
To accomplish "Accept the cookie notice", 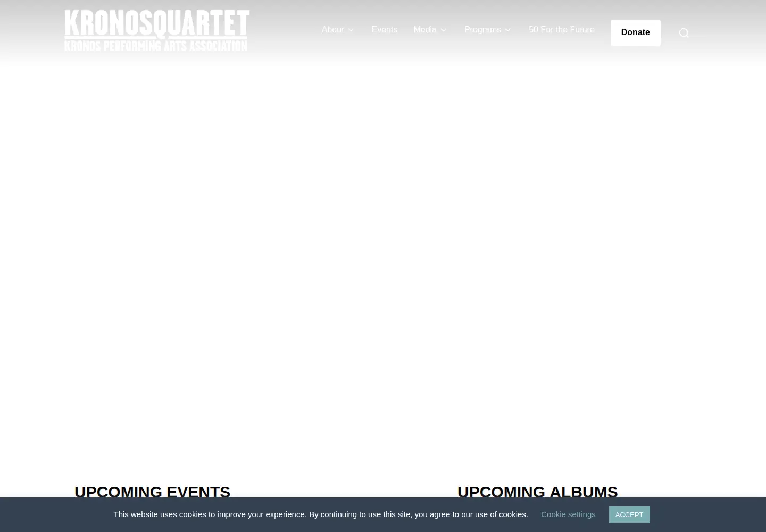I will click(x=629, y=514).
